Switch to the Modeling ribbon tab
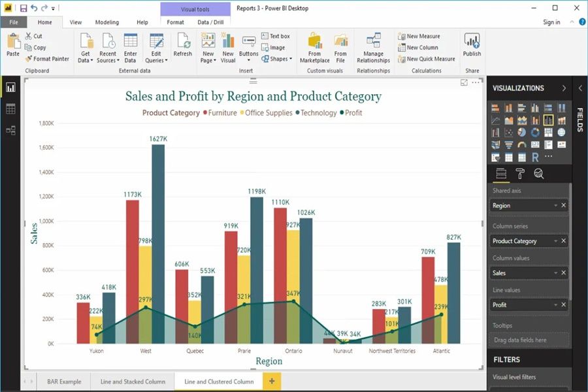This screenshot has width=588, height=392. [107, 22]
